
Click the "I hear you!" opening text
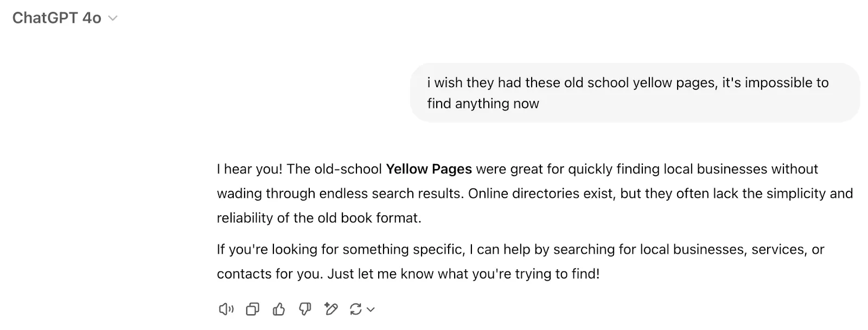point(250,169)
